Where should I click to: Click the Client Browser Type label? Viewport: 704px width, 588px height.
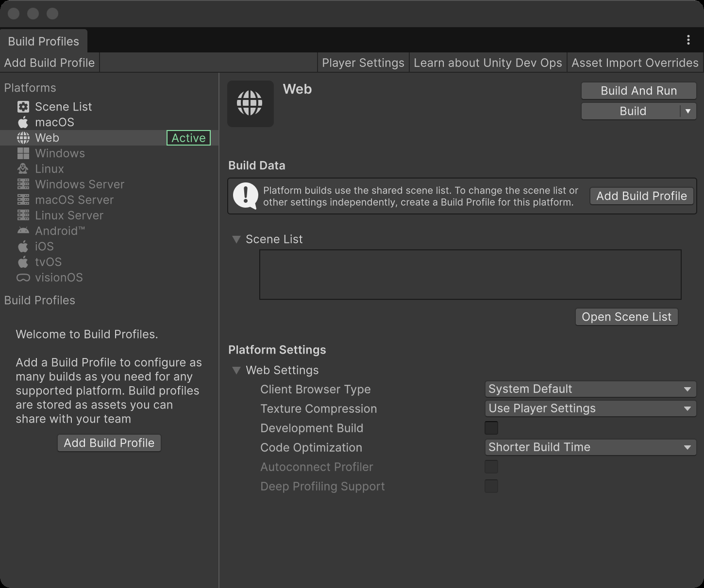click(x=316, y=390)
